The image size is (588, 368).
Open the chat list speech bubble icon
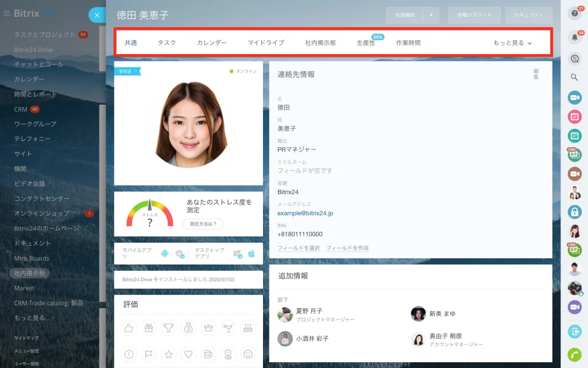coord(574,59)
